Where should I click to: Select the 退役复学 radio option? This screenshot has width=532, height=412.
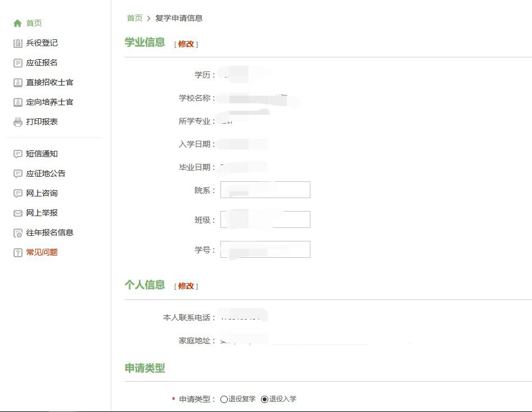click(x=224, y=399)
